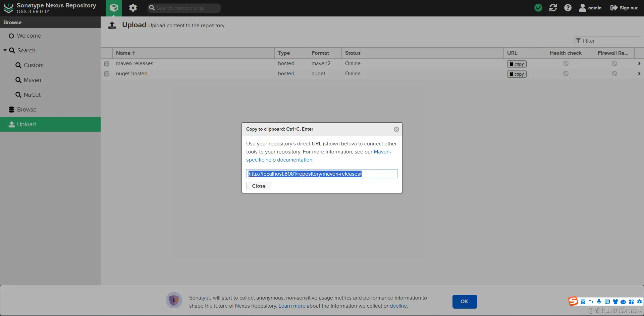
Task: Click the maven-releases repository name
Action: click(135, 63)
